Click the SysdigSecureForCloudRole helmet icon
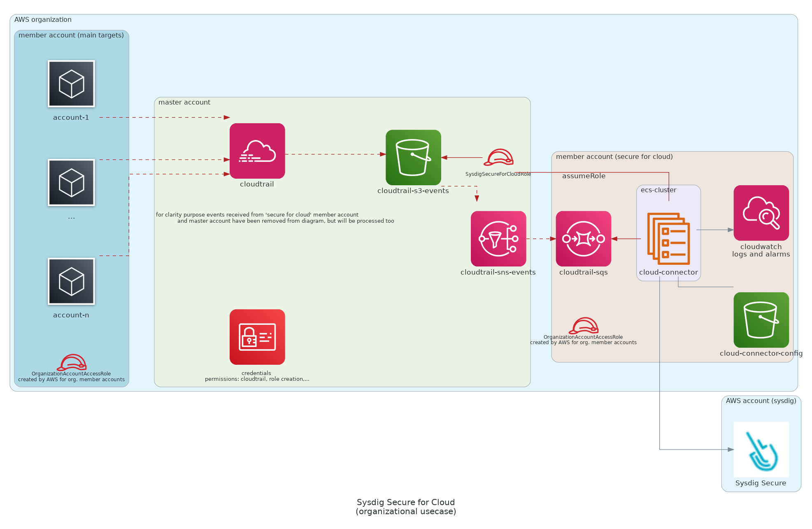 [x=498, y=158]
